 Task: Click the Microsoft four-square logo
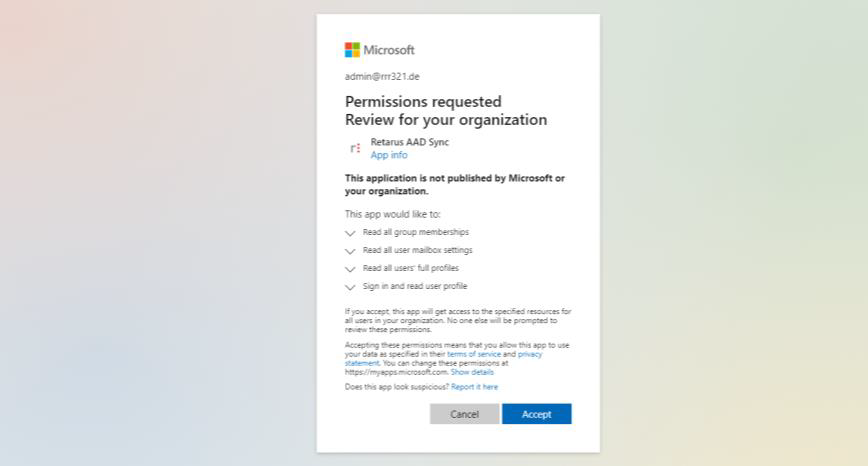tap(352, 50)
